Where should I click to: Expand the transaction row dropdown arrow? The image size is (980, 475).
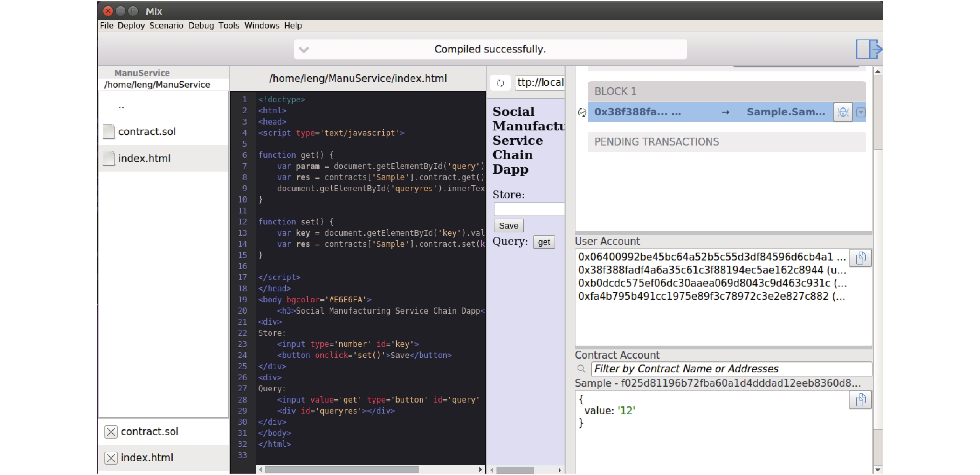point(861,112)
